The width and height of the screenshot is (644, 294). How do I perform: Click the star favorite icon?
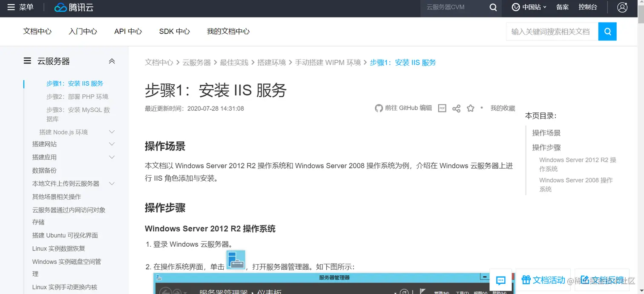pos(470,108)
